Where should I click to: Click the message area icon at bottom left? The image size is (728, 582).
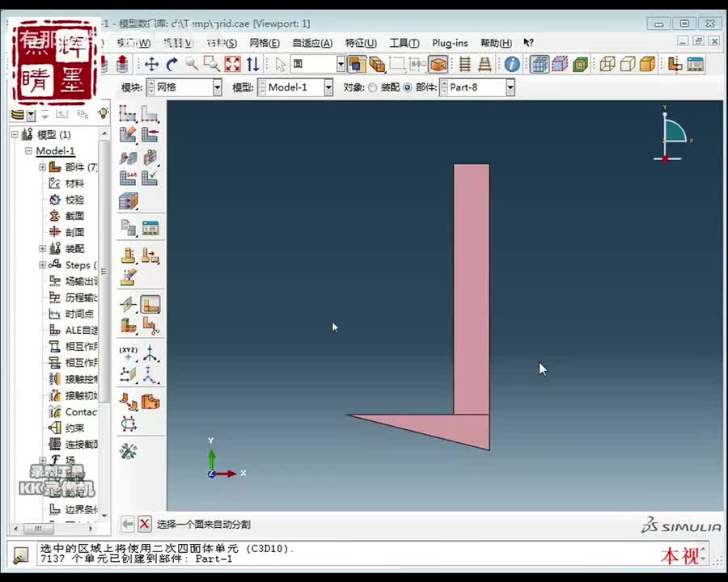pos(20,555)
